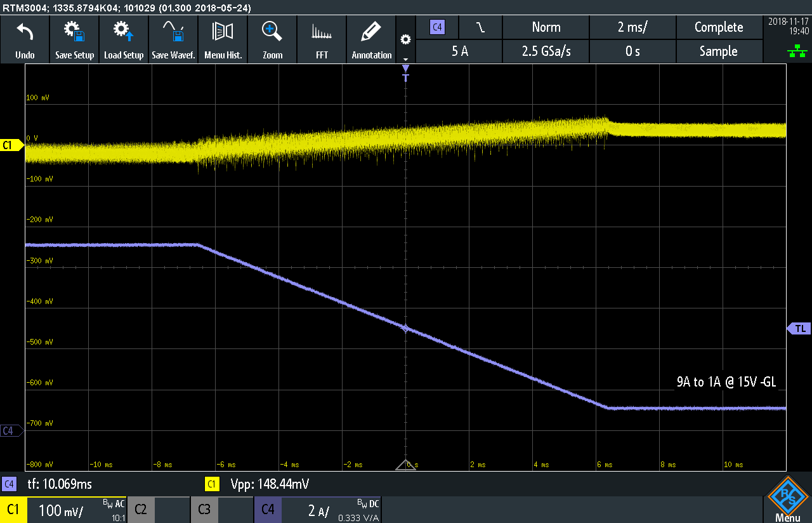Open toolbar settings gear icon

(x=405, y=40)
